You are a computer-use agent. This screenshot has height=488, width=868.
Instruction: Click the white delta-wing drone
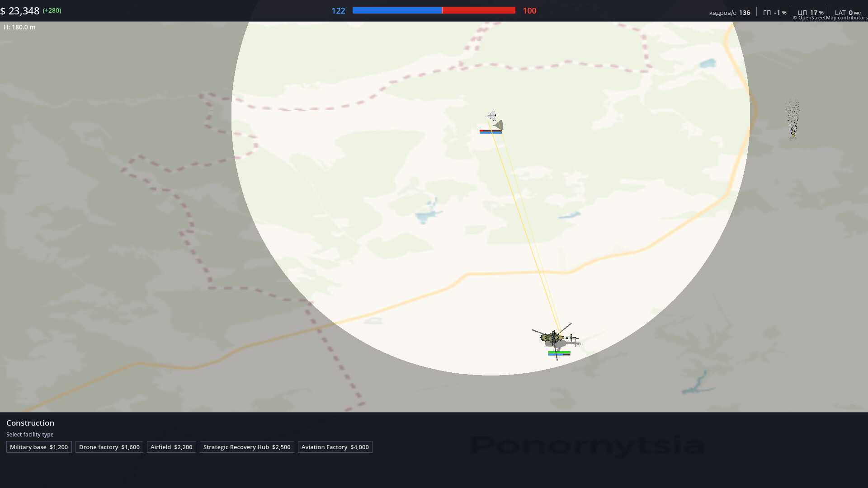[492, 116]
